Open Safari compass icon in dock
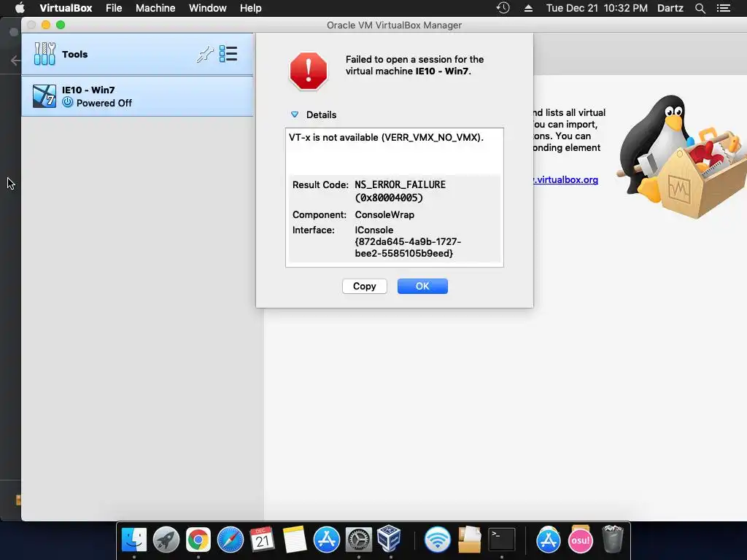This screenshot has width=747, height=560. [230, 540]
